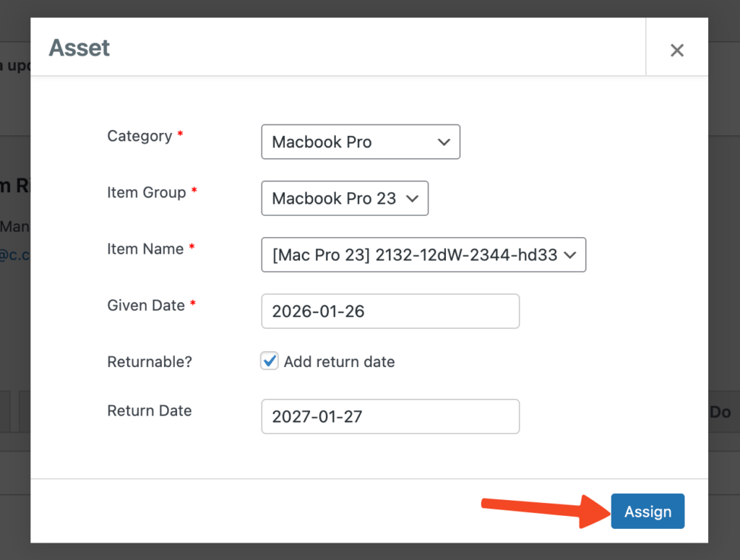The height and width of the screenshot is (560, 740).
Task: Click the 'Given Date' field label
Action: (146, 306)
